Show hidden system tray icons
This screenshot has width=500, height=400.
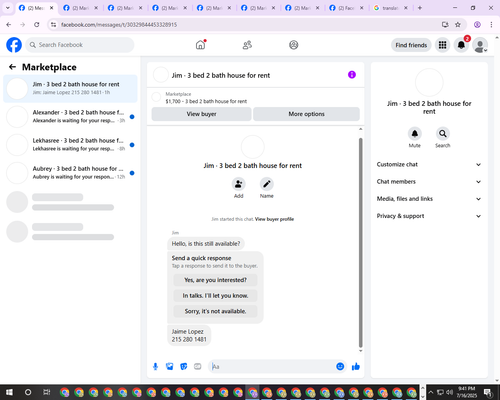point(430,392)
